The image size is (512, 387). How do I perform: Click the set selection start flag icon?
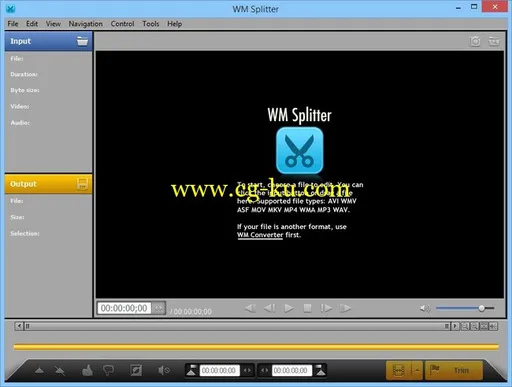pos(192,370)
